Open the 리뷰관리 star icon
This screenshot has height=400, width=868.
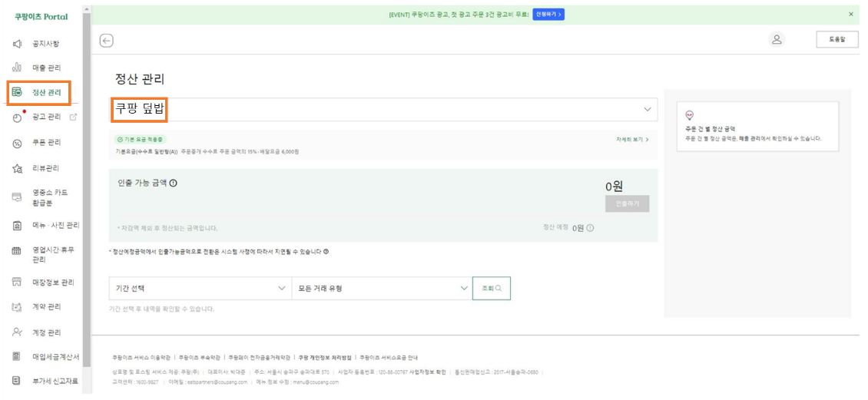tap(17, 169)
